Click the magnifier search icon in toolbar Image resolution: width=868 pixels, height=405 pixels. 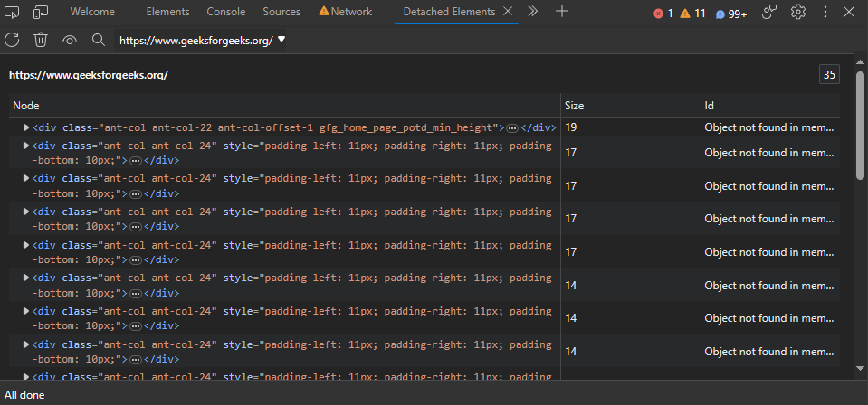point(99,40)
